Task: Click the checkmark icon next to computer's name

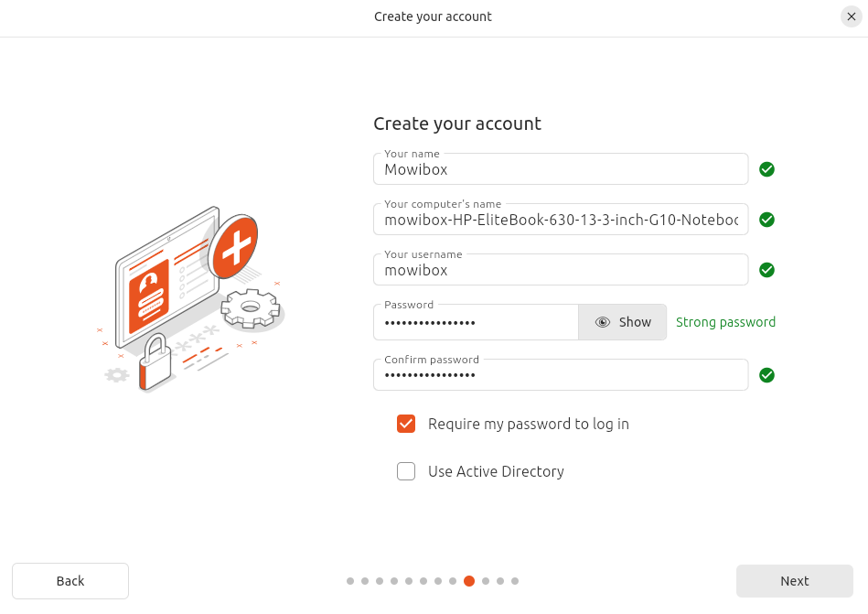Action: pos(766,220)
